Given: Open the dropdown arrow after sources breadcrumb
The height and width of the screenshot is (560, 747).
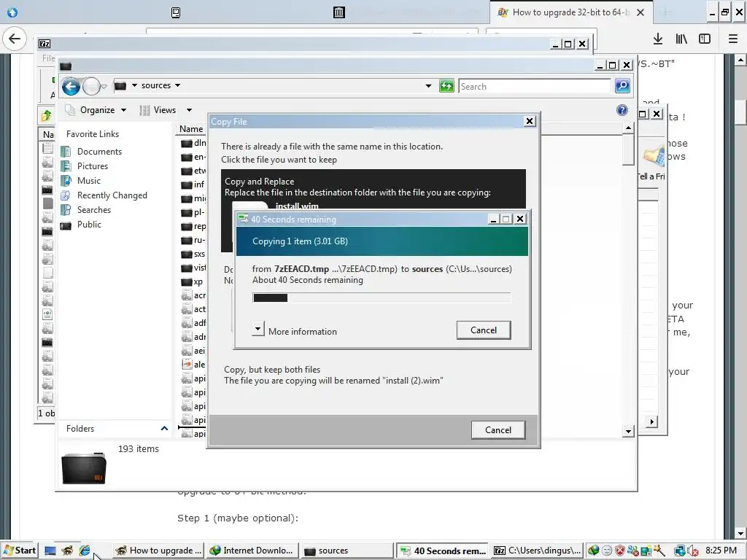Looking at the screenshot, I should (x=178, y=86).
